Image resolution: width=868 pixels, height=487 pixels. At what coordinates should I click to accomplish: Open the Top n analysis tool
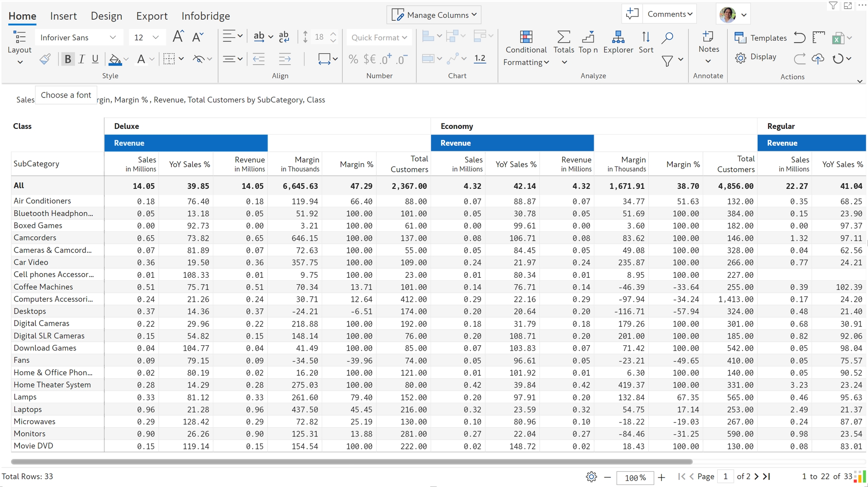click(588, 41)
